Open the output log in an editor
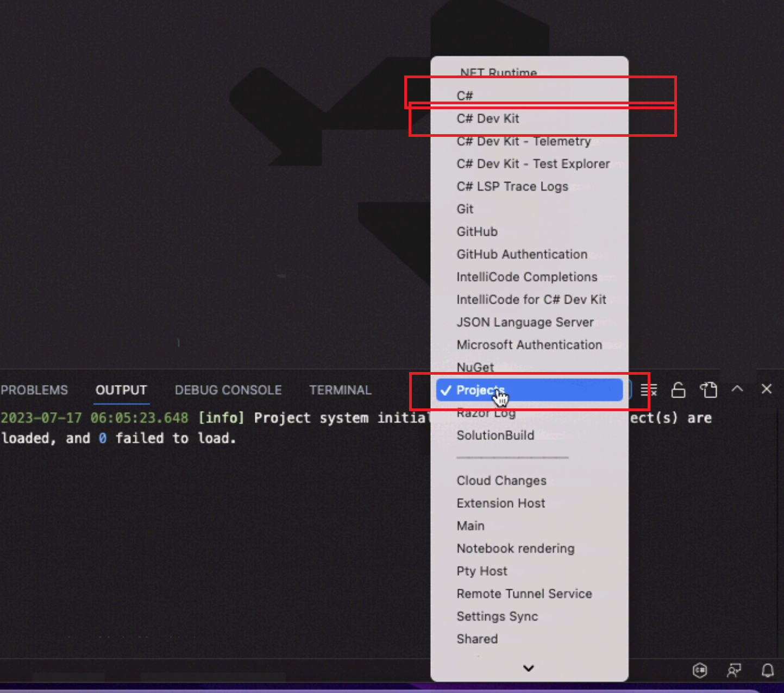 708,389
